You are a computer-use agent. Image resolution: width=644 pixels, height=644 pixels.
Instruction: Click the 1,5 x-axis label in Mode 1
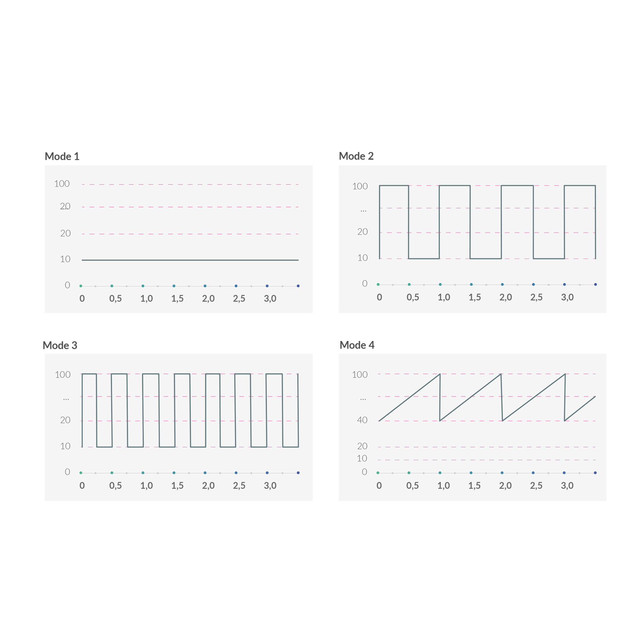click(x=177, y=299)
